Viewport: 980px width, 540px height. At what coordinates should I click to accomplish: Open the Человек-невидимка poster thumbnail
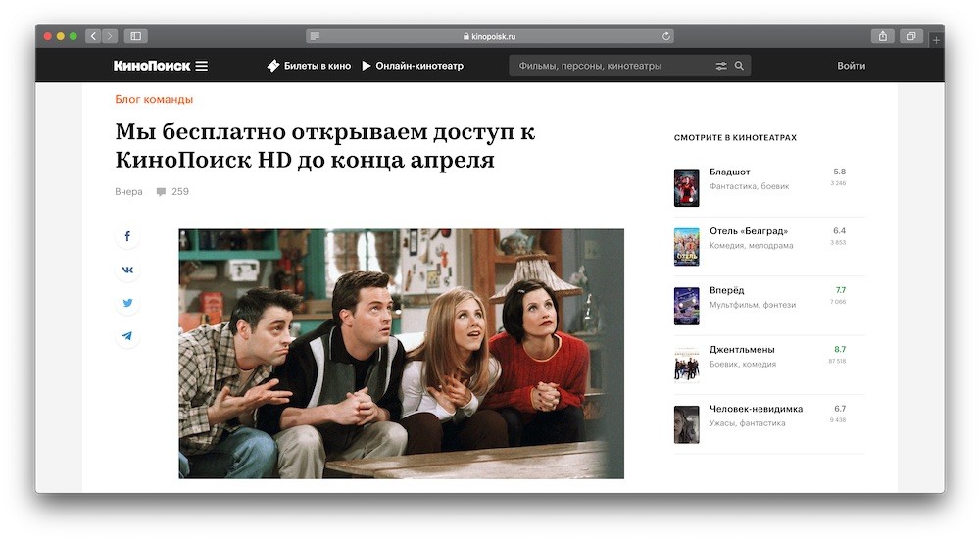coord(686,424)
